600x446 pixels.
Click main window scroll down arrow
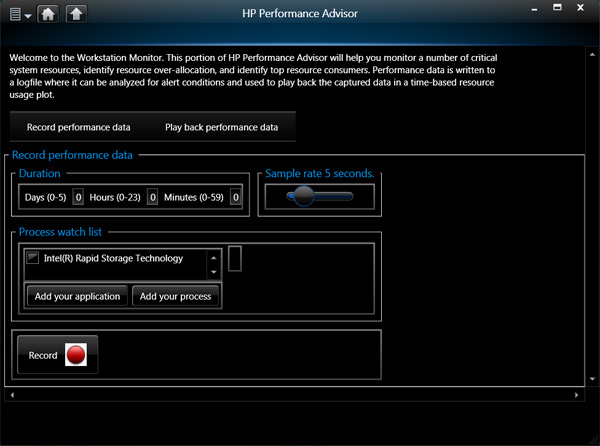click(592, 379)
